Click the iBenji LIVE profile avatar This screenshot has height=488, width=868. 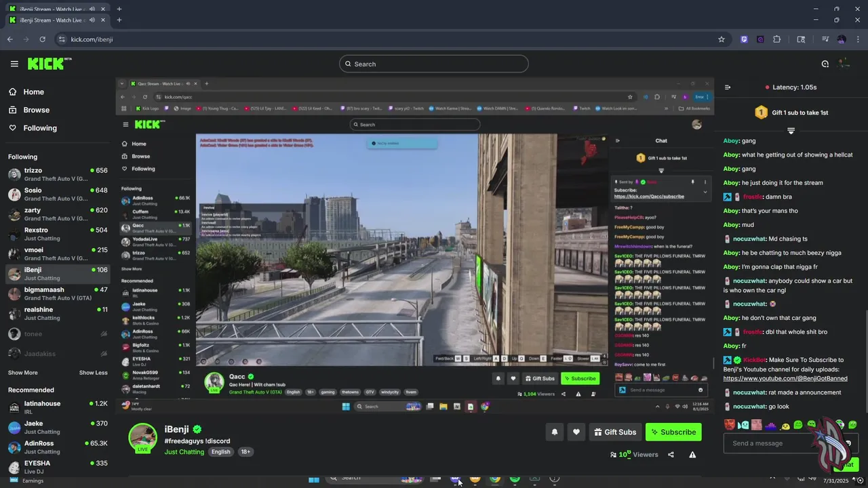(x=142, y=437)
